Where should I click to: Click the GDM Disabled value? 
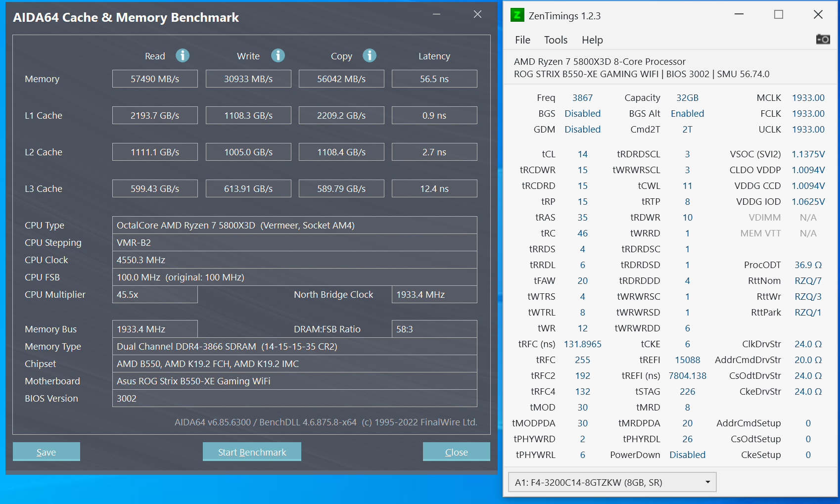pos(582,130)
